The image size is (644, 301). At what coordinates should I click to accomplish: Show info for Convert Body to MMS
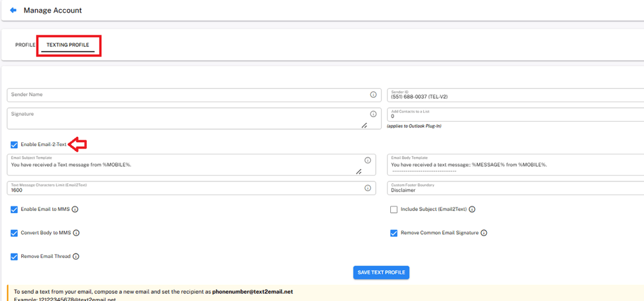[76, 233]
